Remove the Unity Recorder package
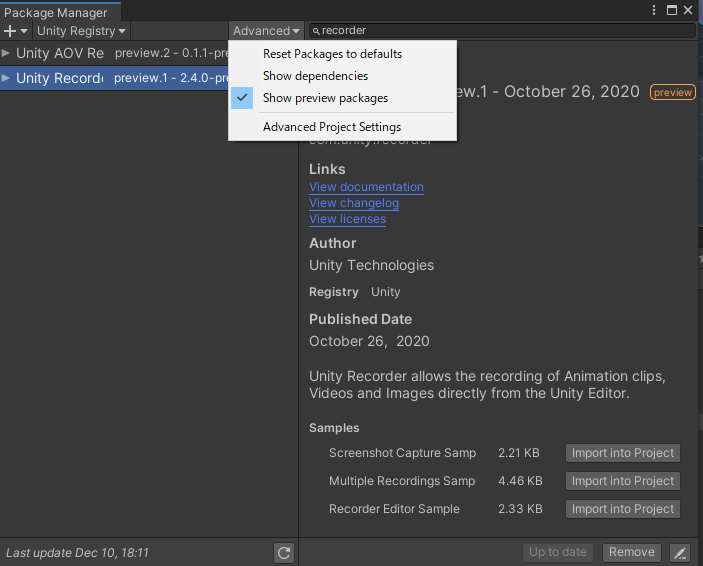703x566 pixels. click(632, 552)
